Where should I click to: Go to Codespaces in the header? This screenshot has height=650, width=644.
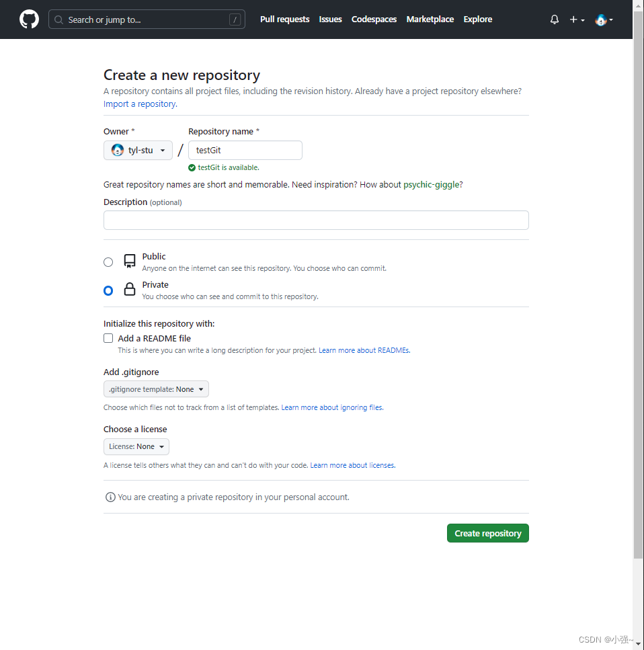[374, 19]
